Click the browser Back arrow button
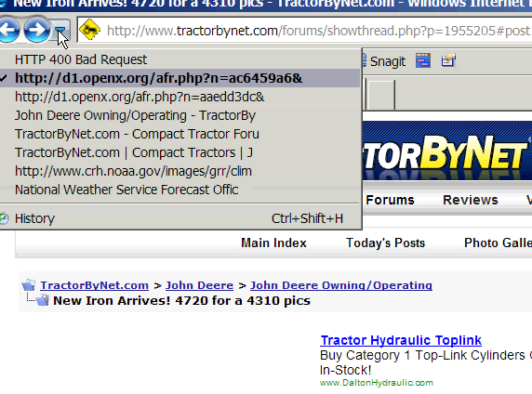This screenshot has width=532, height=394. 8,30
